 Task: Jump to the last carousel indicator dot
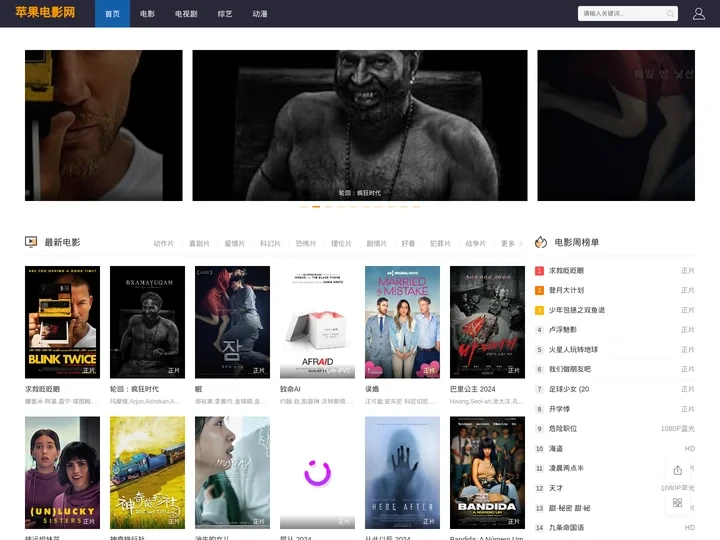pos(416,207)
